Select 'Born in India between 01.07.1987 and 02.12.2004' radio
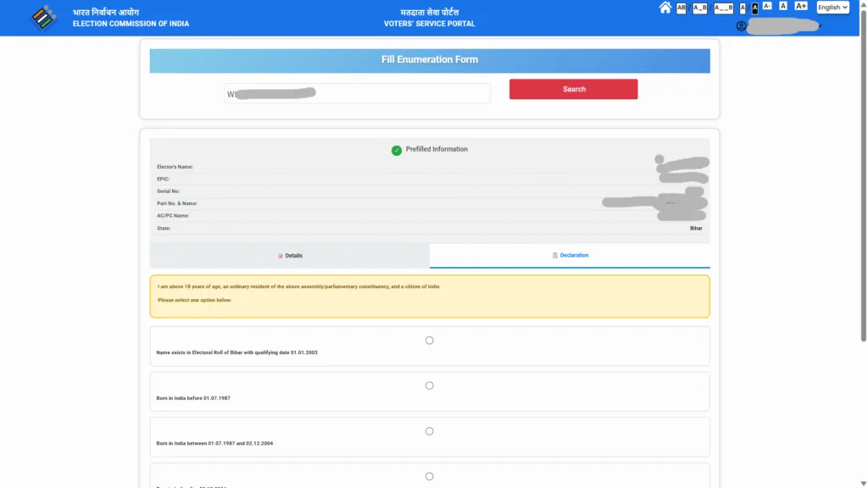The height and width of the screenshot is (488, 868). [429, 431]
